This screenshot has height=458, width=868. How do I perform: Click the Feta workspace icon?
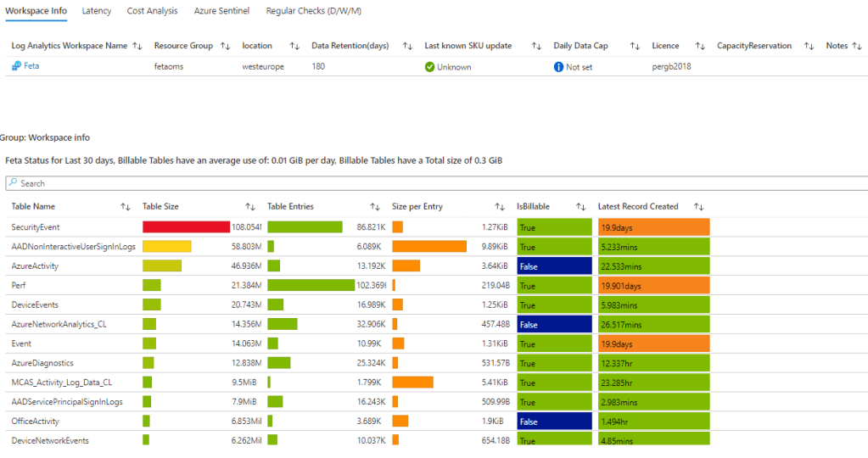pyautogui.click(x=16, y=66)
